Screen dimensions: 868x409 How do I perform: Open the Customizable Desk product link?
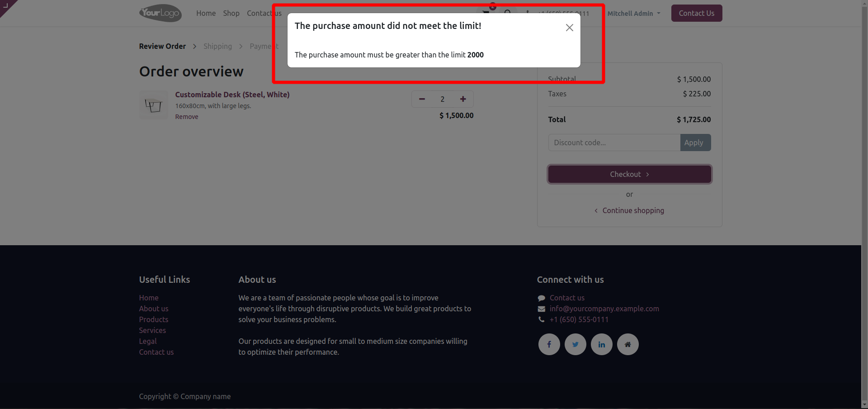(x=232, y=95)
